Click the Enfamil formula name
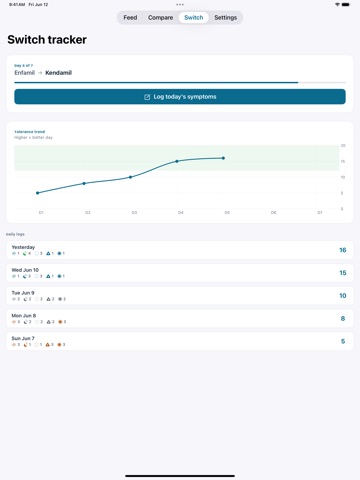The image size is (360, 480). [24, 73]
